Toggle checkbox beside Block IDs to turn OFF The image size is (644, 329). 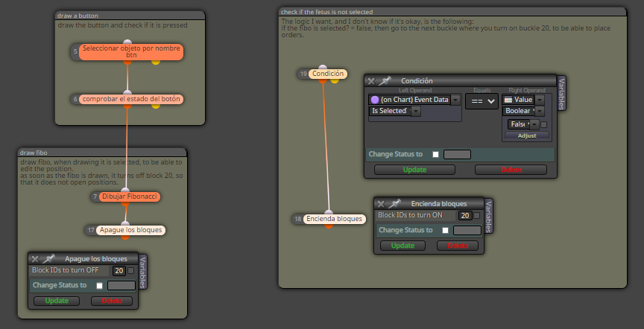tap(130, 270)
